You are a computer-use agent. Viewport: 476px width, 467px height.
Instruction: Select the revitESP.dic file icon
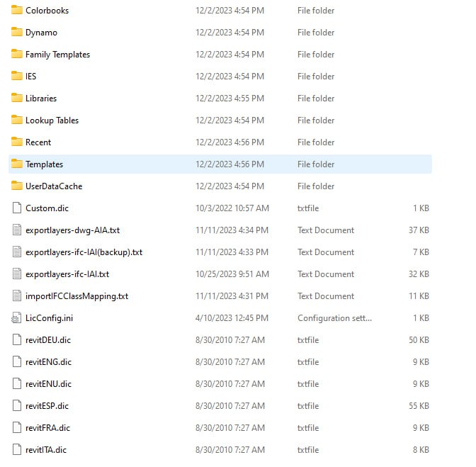17,405
